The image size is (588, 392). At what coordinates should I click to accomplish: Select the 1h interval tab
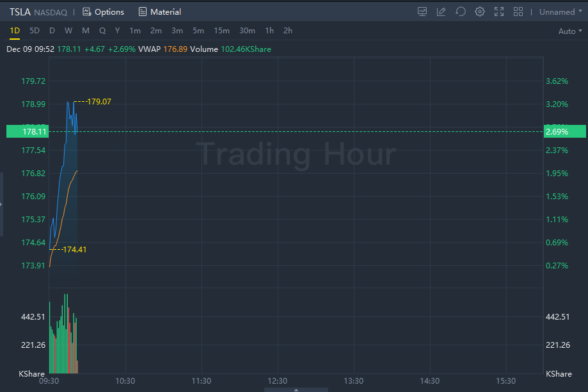pos(269,31)
